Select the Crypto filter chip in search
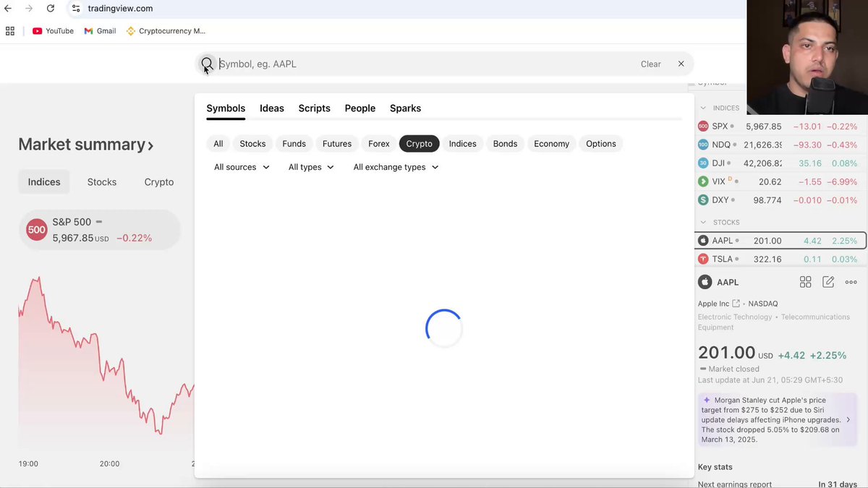The height and width of the screenshot is (488, 868). (x=420, y=144)
